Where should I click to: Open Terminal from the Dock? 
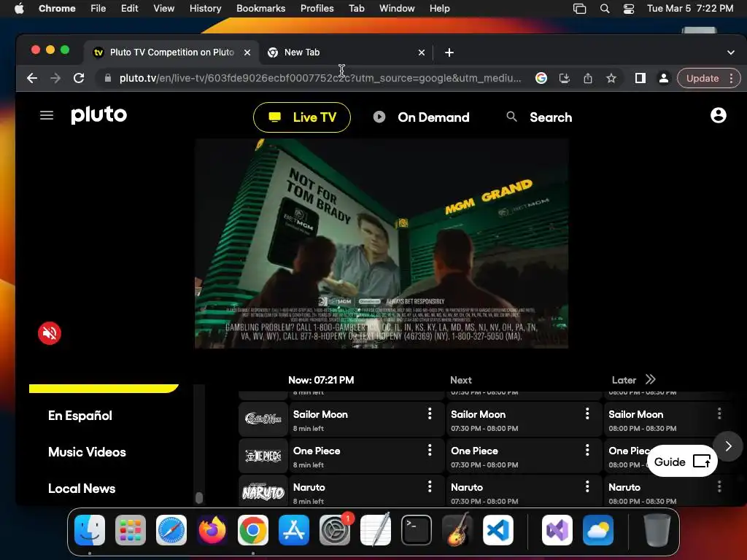pyautogui.click(x=417, y=530)
